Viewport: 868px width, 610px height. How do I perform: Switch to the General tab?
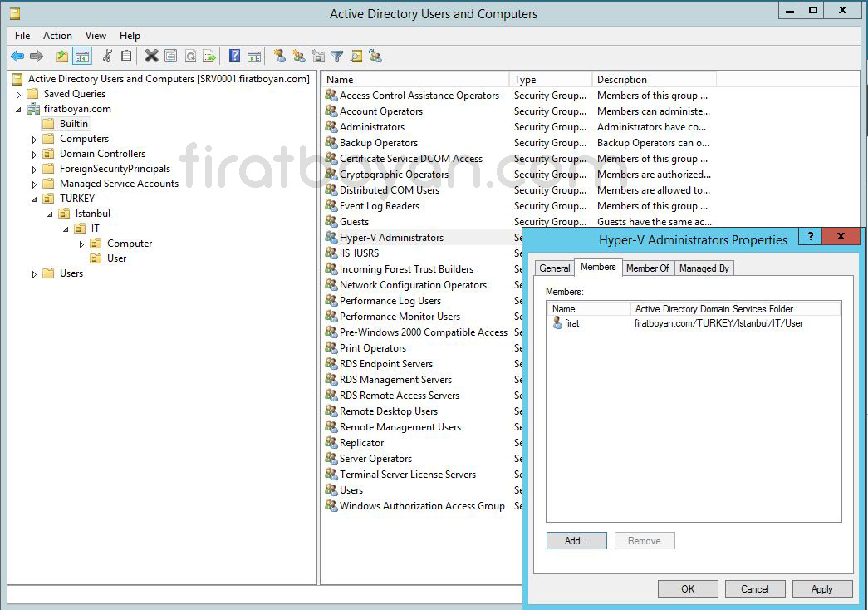pyautogui.click(x=554, y=268)
